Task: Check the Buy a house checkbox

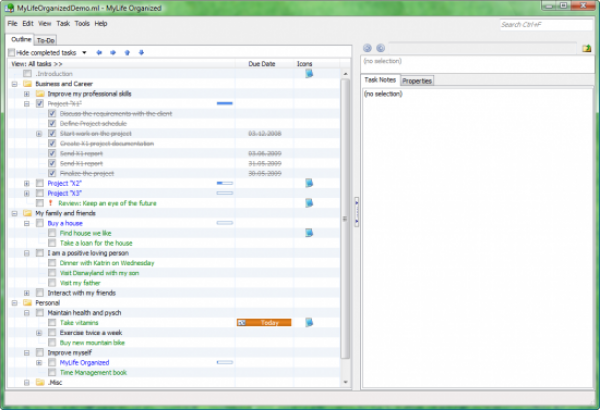Action: 40,223
